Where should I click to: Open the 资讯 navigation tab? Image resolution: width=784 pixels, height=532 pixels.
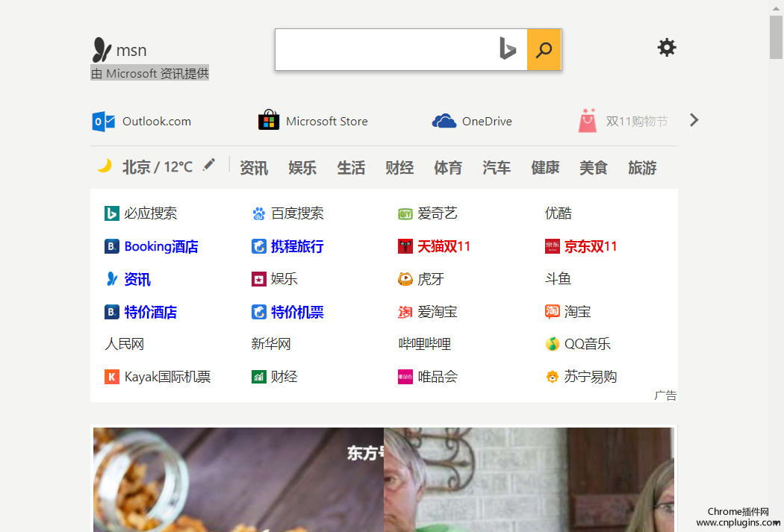point(254,168)
